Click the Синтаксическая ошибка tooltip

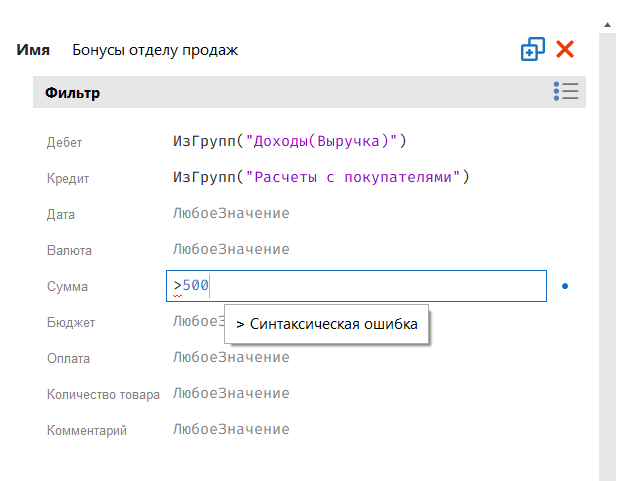tap(327, 325)
